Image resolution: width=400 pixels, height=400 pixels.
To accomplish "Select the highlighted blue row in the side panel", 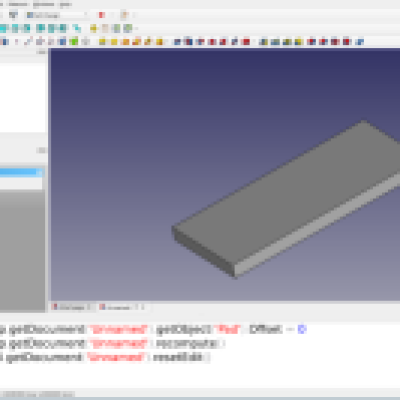I will [x=21, y=172].
